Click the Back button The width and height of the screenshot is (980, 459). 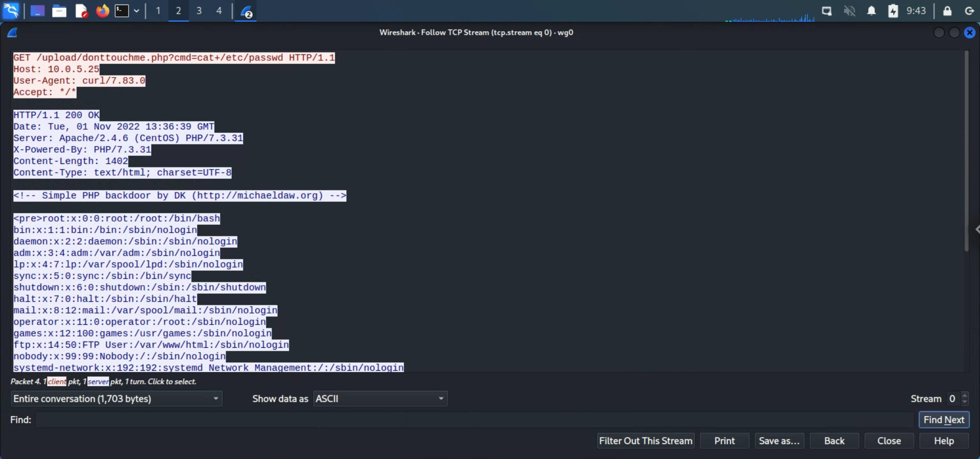(835, 441)
